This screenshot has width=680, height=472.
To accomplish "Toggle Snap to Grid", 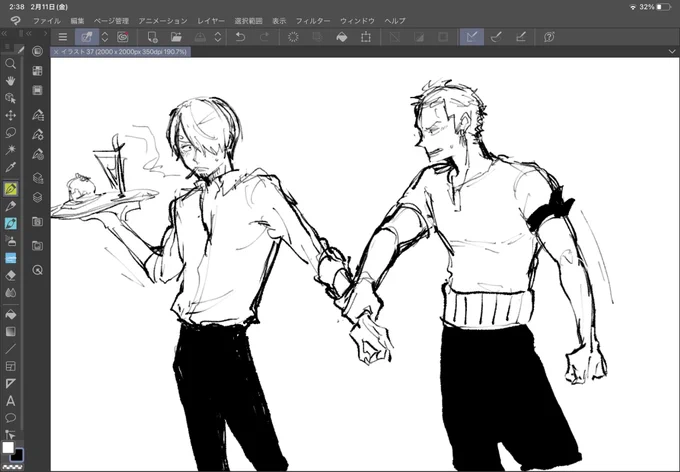I will tap(521, 37).
